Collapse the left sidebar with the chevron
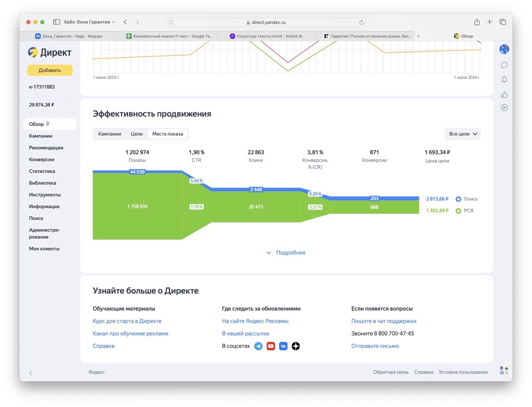The height and width of the screenshot is (407, 532). tap(30, 373)
